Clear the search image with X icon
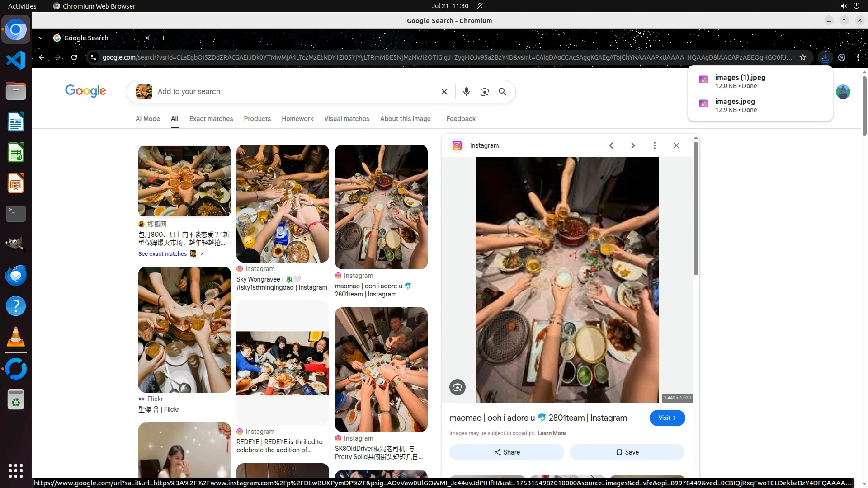Image resolution: width=868 pixels, height=488 pixels. 444,92
